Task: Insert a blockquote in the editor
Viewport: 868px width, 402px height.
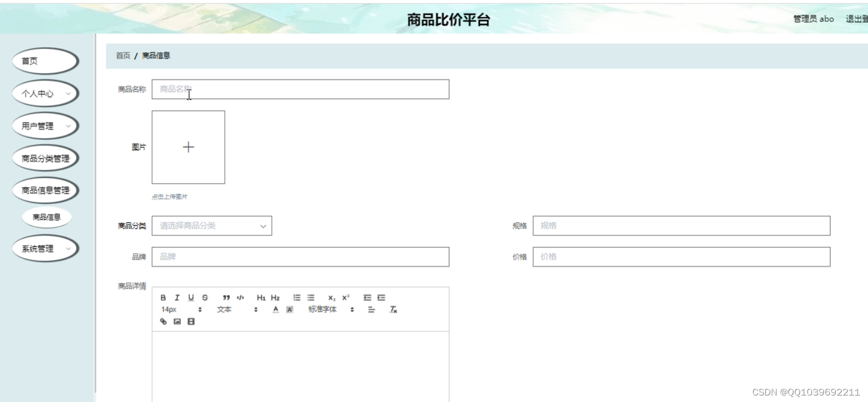Action: click(226, 297)
